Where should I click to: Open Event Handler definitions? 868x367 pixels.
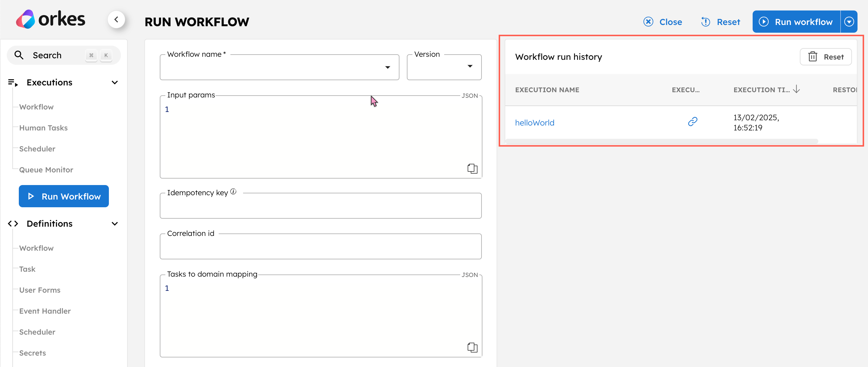coord(45,311)
